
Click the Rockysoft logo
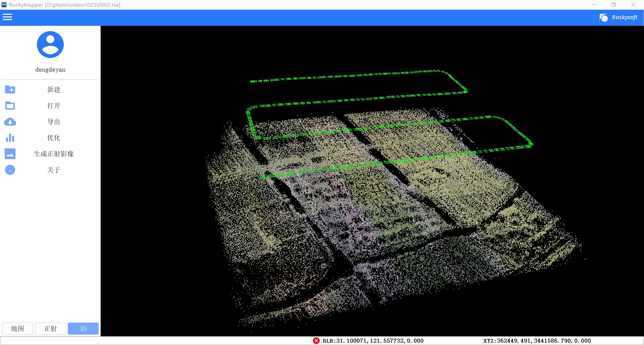coord(619,17)
